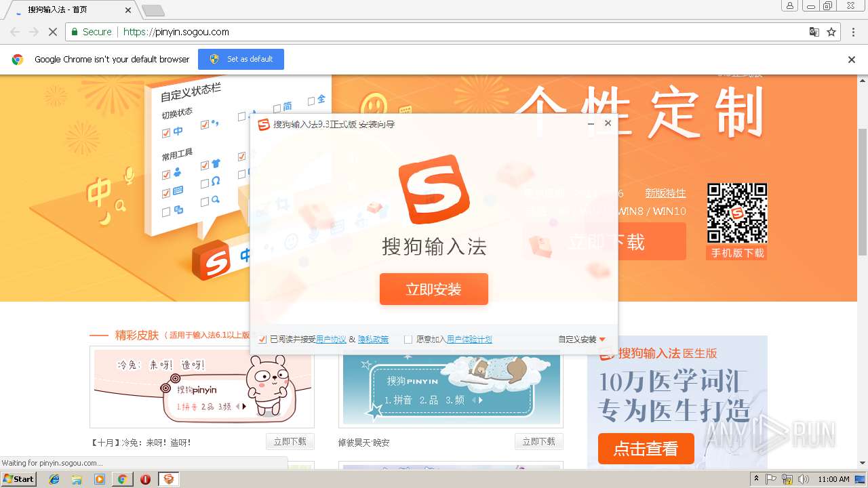Open a new Chrome tab

point(153,10)
